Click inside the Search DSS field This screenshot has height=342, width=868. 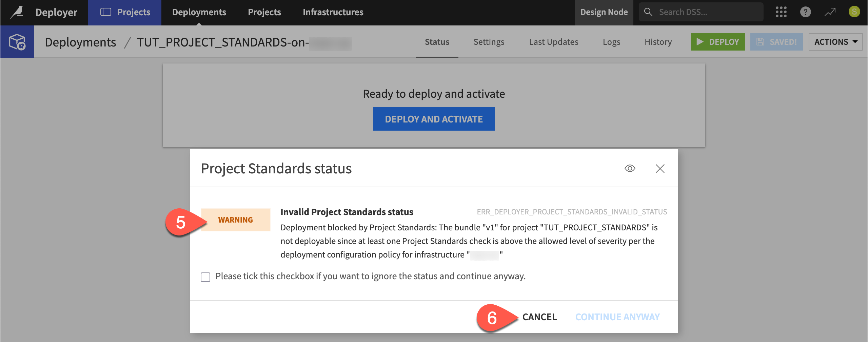(x=698, y=12)
